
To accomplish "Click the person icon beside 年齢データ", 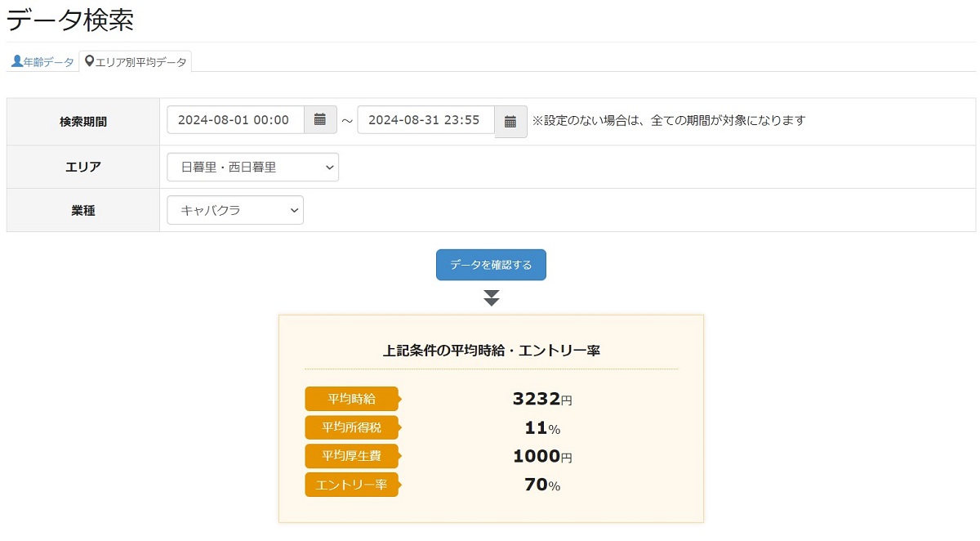I will click(x=16, y=61).
